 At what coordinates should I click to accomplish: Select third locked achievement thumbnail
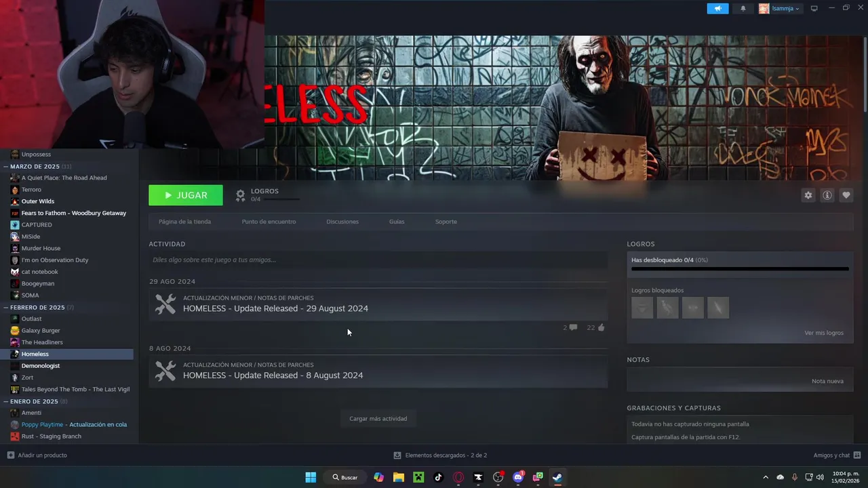tap(693, 308)
